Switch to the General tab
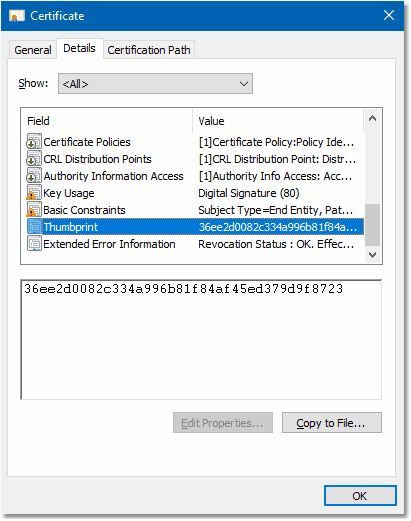The height and width of the screenshot is (521, 411). (x=33, y=50)
